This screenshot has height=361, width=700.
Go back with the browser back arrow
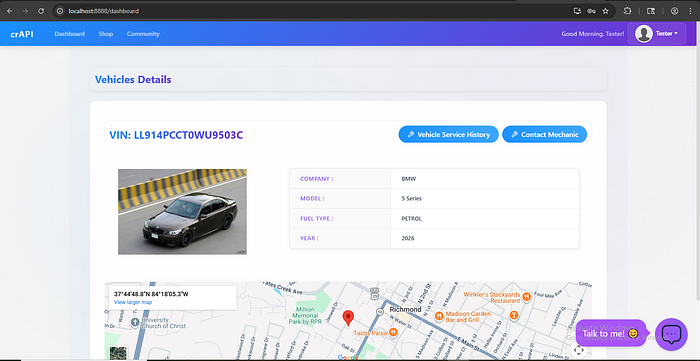9,11
